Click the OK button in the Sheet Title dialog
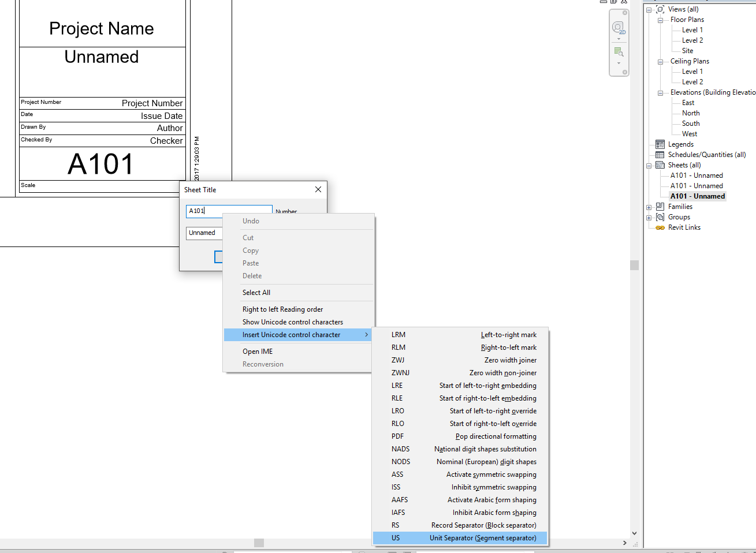 219,257
